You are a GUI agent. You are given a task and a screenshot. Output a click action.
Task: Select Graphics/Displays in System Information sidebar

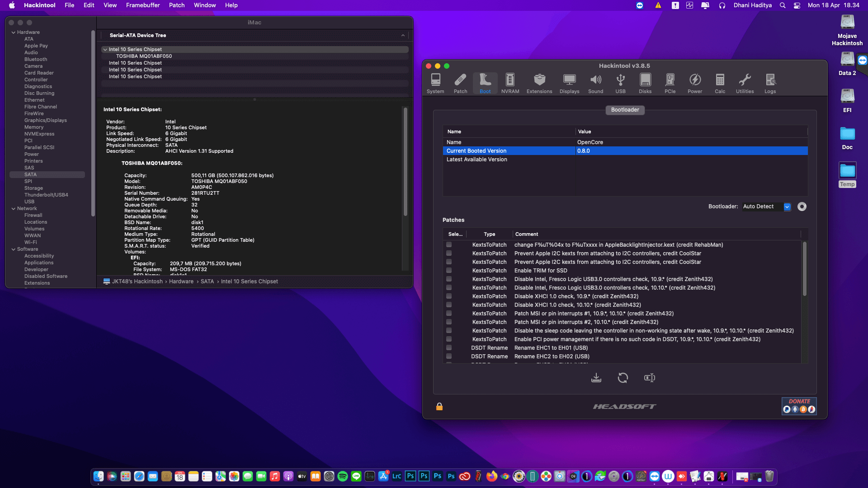[45, 120]
